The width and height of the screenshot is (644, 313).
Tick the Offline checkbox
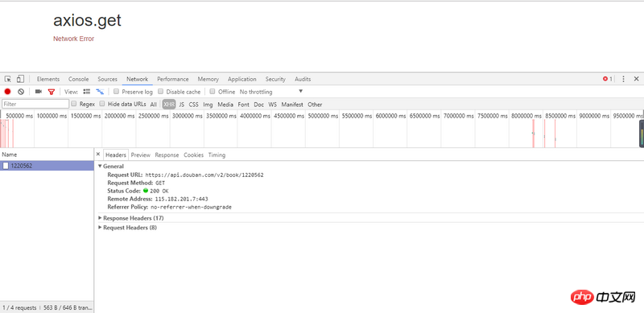[213, 92]
